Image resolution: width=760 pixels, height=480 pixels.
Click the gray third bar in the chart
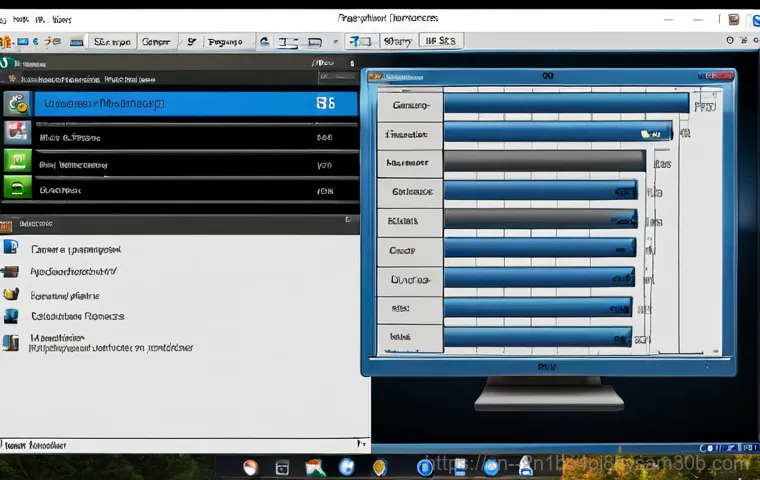coord(545,161)
